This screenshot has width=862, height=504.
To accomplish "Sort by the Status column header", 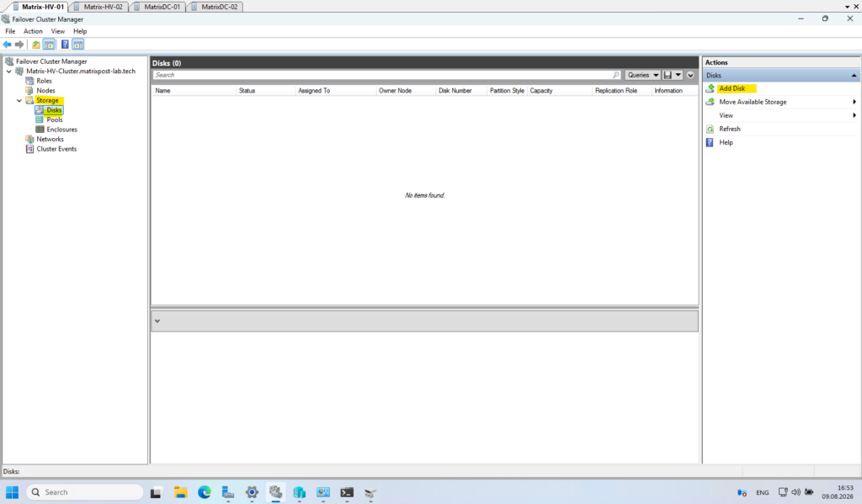I will point(265,91).
